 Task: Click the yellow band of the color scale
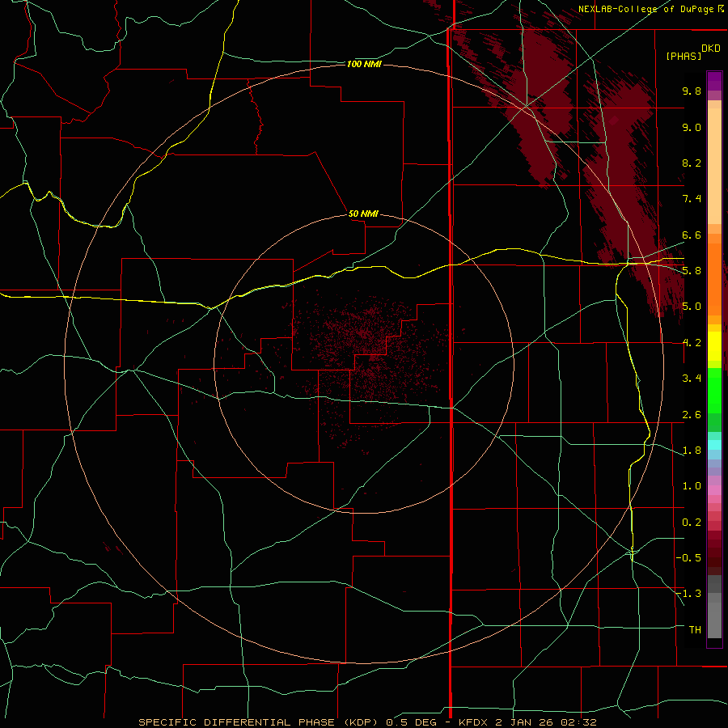(714, 346)
